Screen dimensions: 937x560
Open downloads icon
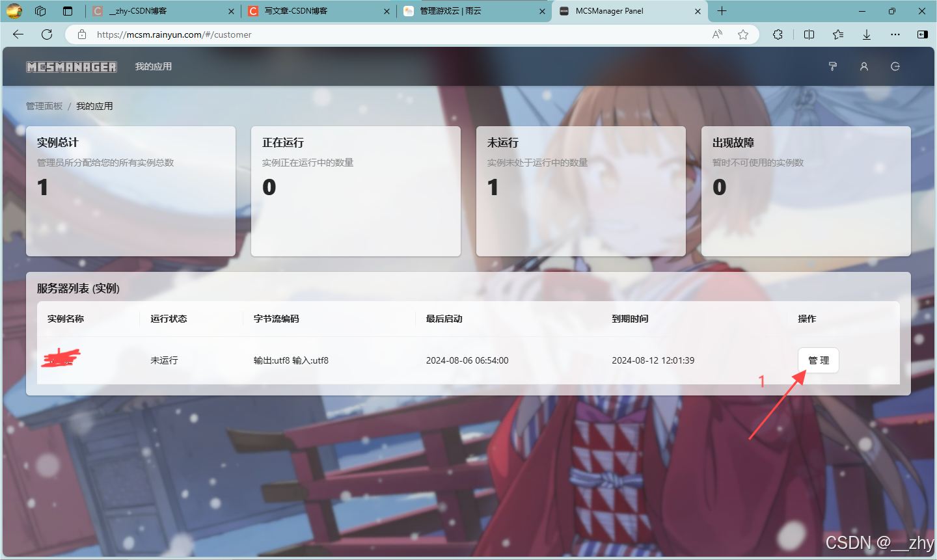coord(867,34)
